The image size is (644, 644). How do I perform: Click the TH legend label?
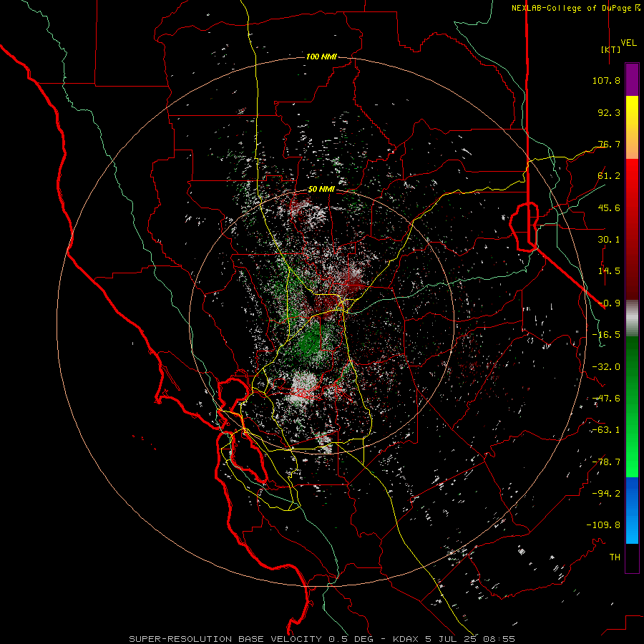tap(615, 557)
